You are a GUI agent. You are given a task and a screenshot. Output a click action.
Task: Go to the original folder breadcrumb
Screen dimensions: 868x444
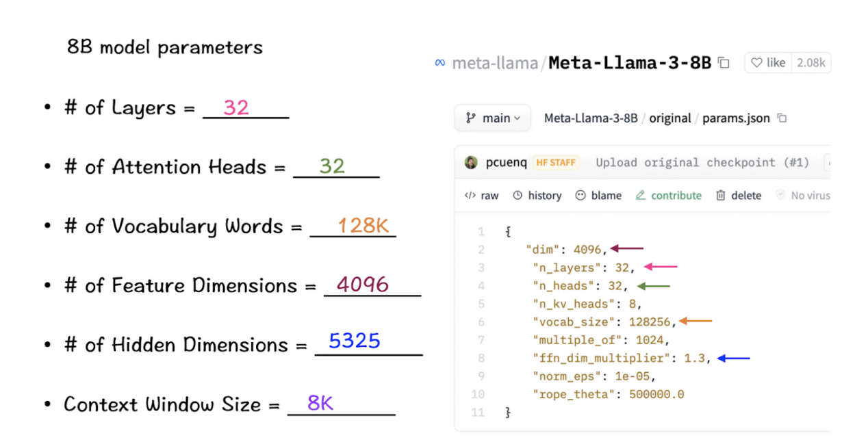670,118
